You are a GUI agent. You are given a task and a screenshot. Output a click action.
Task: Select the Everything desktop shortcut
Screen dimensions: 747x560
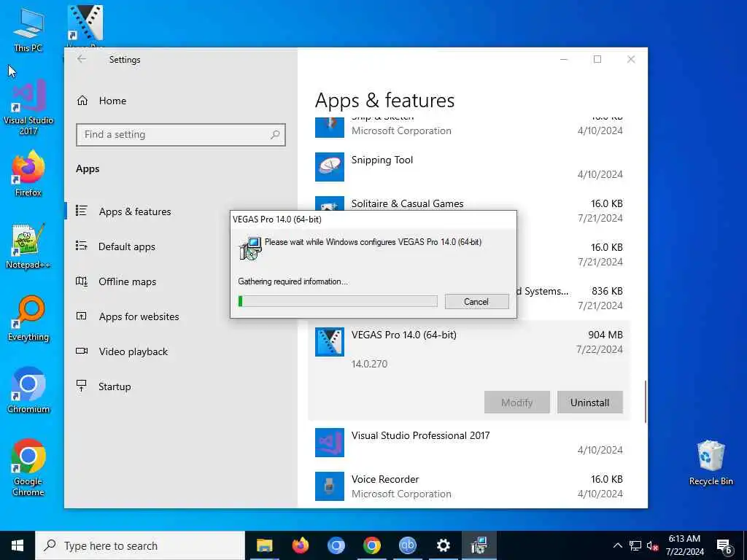28,319
